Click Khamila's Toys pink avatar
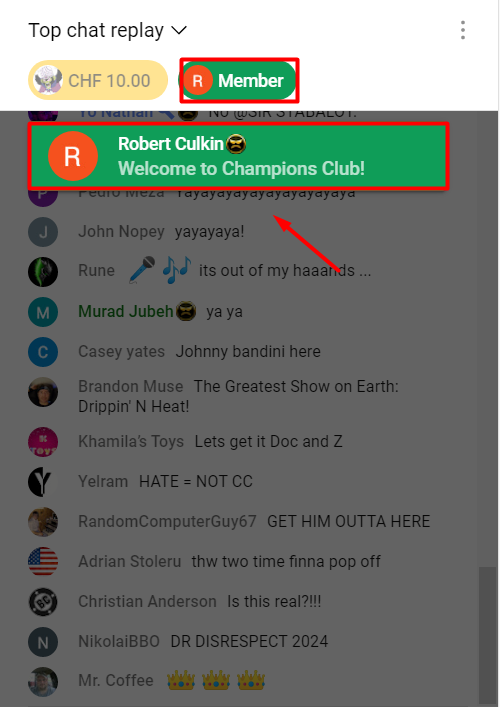500x707 pixels. coord(43,442)
